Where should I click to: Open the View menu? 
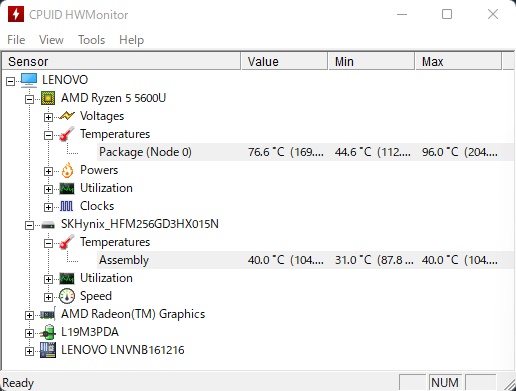tap(51, 40)
